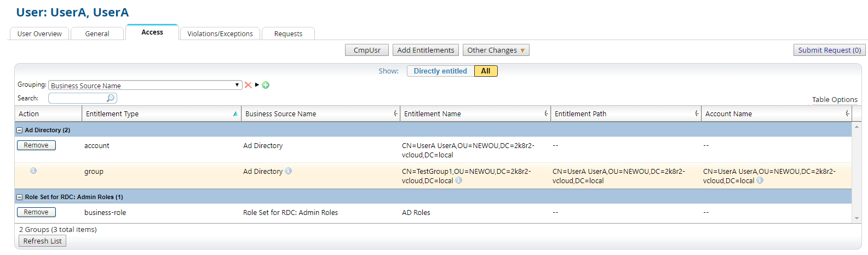
Task: Click the table scrollbar down arrow
Action: tap(856, 218)
